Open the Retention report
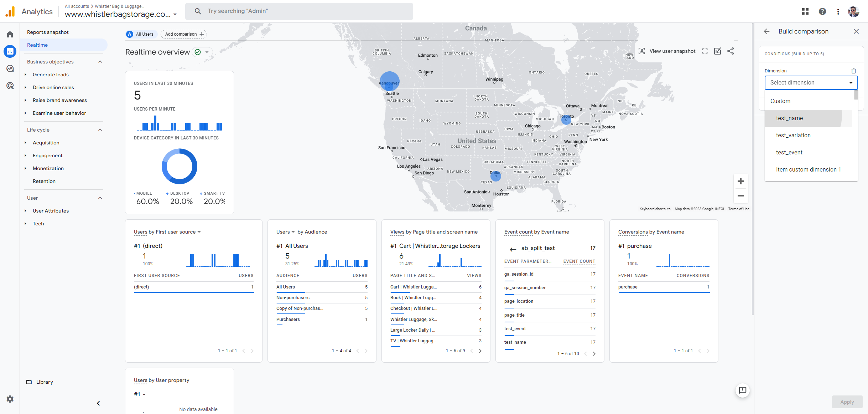 [x=44, y=181]
